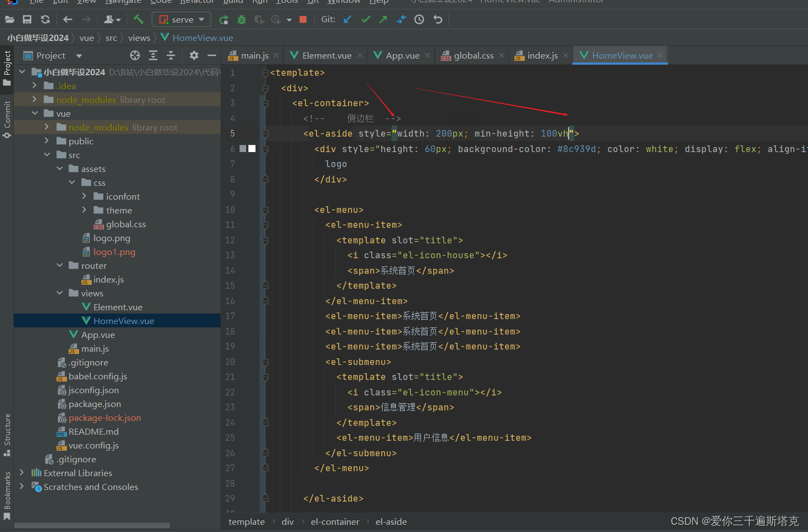Click the el-container breadcrumb at the bottom

pyautogui.click(x=335, y=521)
